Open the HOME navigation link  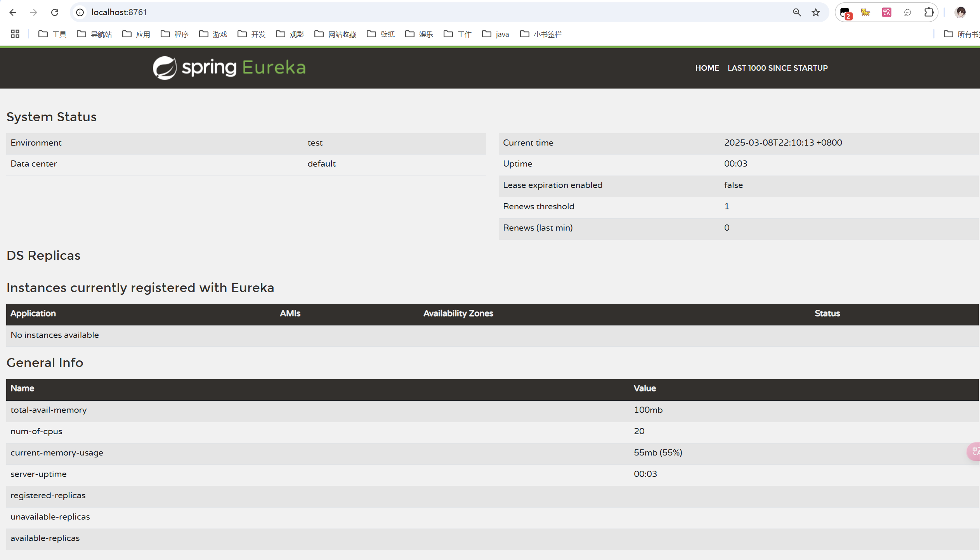click(x=707, y=68)
